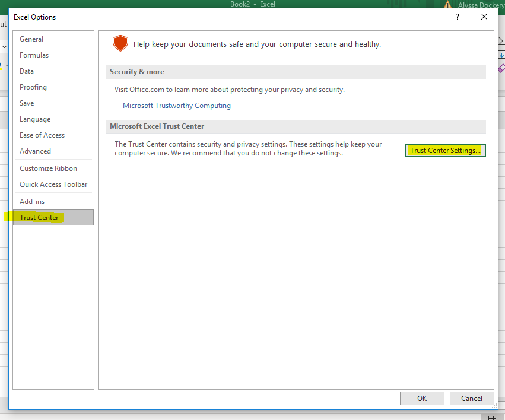The image size is (505, 420).
Task: Open the General options category
Action: point(31,39)
